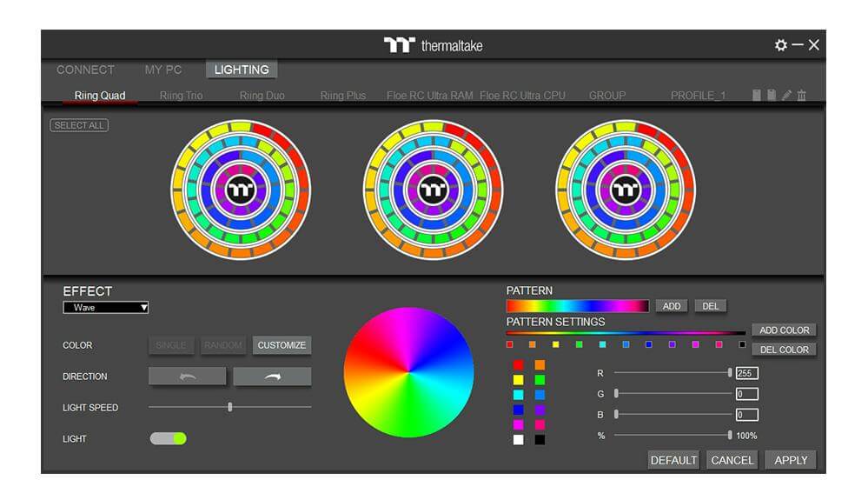Select the right Riing Quad fan preview
This screenshot has height=500, width=868.
[x=626, y=190]
